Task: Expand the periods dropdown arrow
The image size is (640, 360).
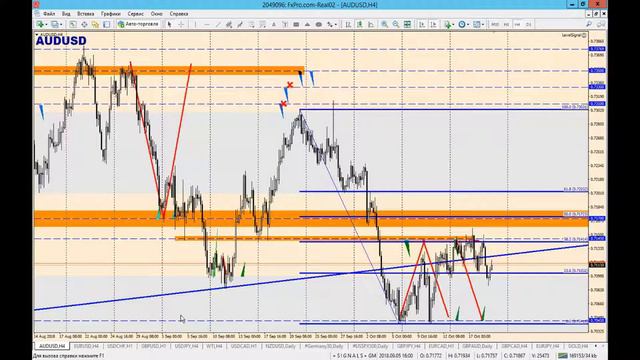Action: [468, 25]
